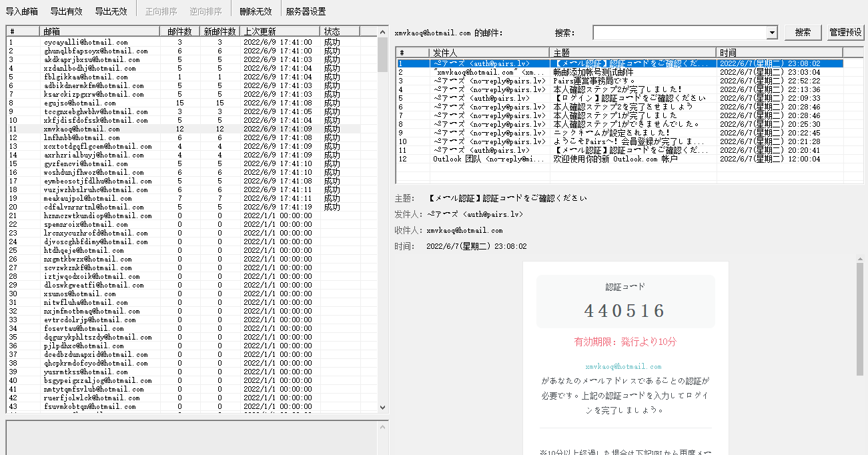The width and height of the screenshot is (868, 455).
Task: Click the 状态 column header
Action: (x=339, y=31)
